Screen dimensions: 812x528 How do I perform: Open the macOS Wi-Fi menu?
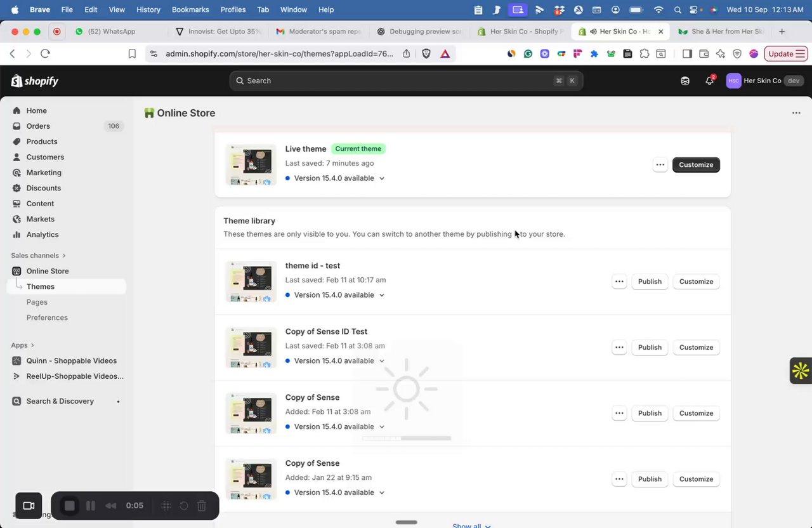658,10
